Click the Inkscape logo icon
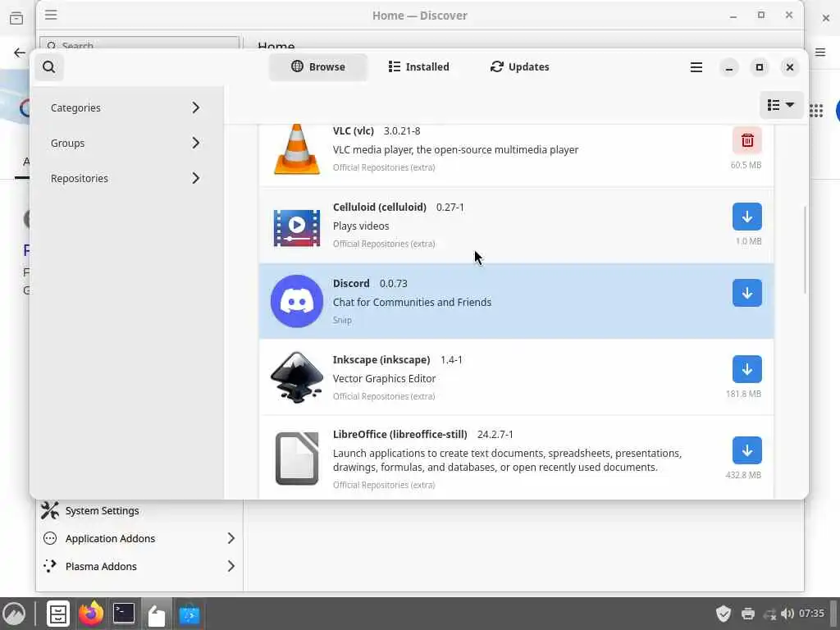The height and width of the screenshot is (630, 840). click(297, 377)
